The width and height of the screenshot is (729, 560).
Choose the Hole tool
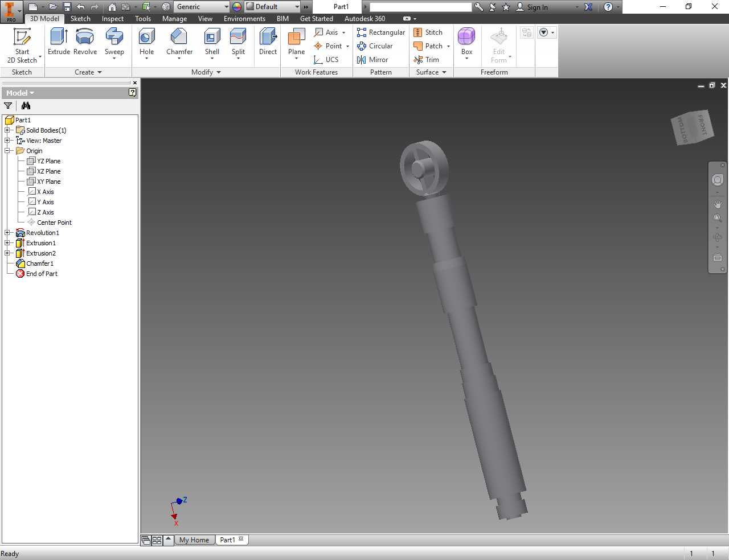[147, 43]
